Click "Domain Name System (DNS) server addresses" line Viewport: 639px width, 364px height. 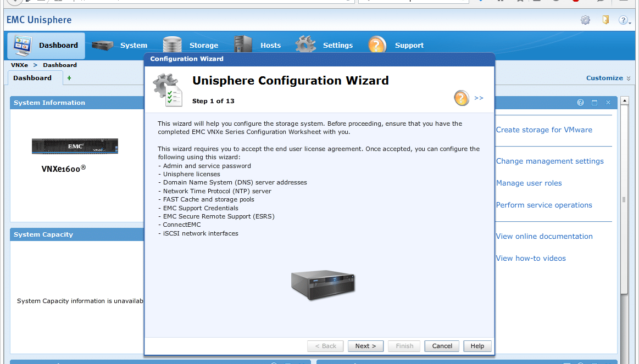pyautogui.click(x=233, y=182)
